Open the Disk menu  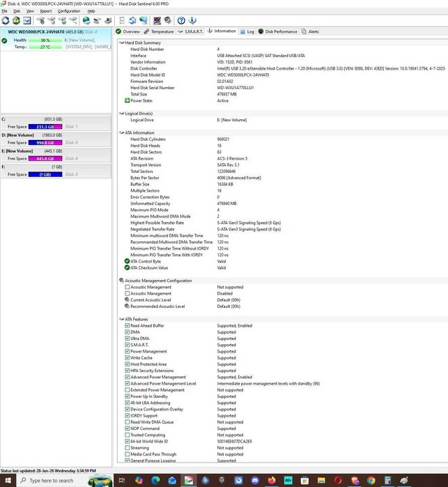click(x=17, y=11)
